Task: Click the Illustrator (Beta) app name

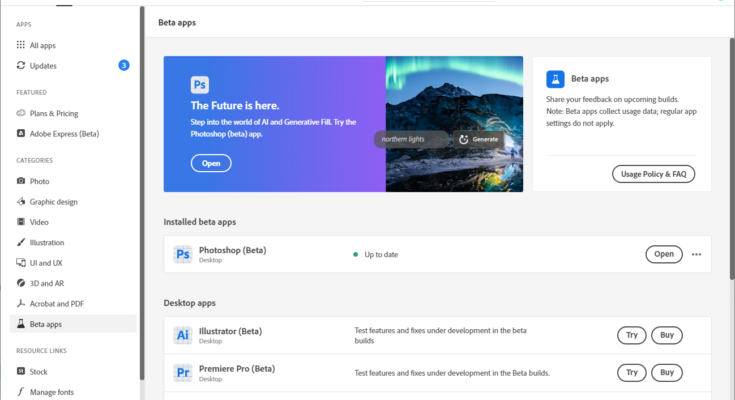Action: pyautogui.click(x=231, y=331)
